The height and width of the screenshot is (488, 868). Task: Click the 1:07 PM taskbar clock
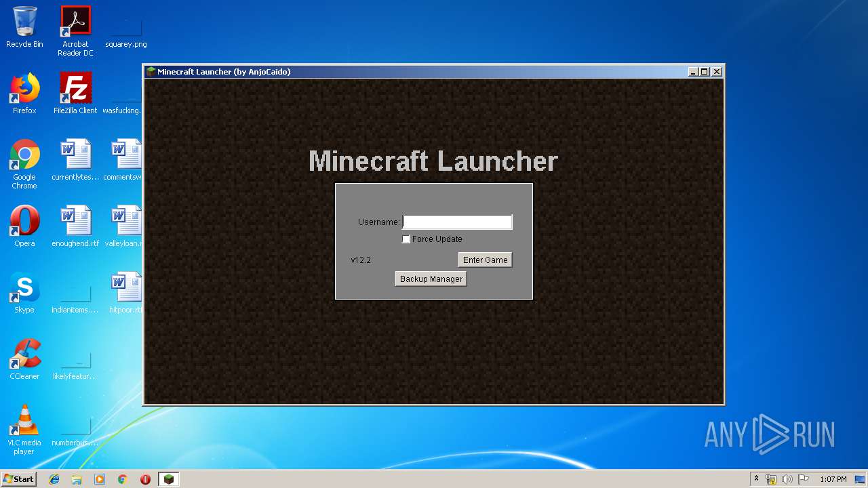coord(833,479)
